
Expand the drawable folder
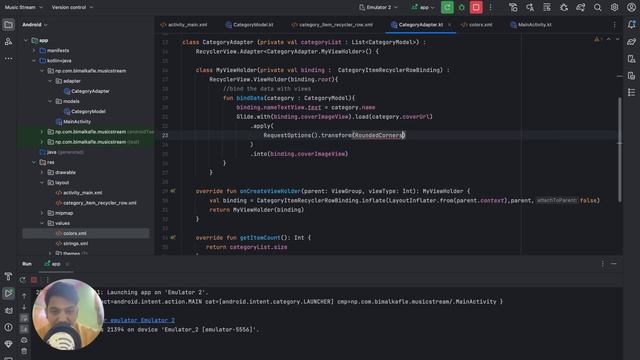42,173
